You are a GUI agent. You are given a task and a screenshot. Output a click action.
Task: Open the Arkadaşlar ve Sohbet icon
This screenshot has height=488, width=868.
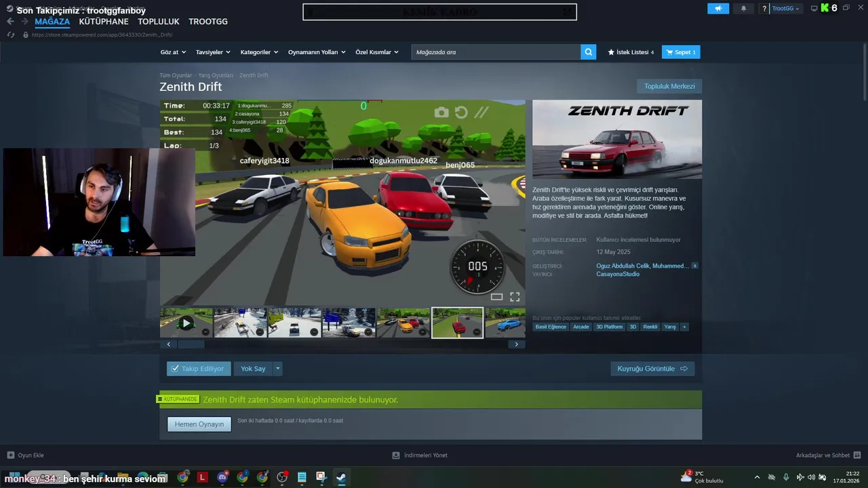[857, 455]
